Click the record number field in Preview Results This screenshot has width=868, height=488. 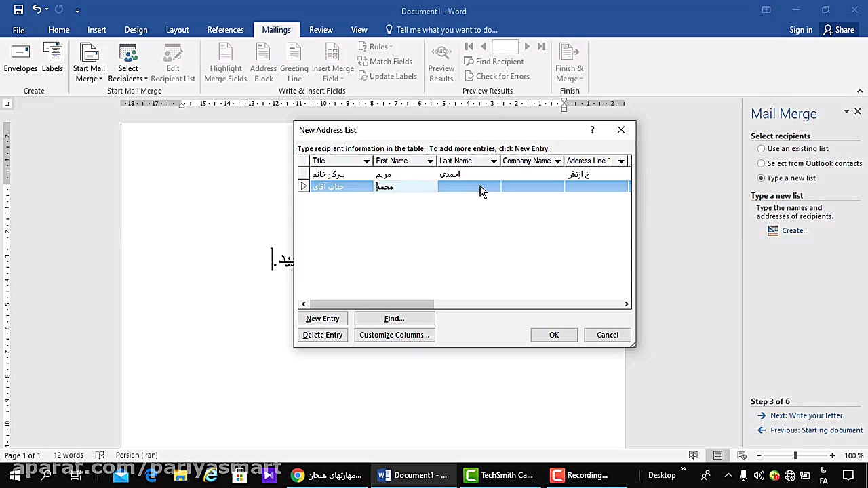(x=505, y=46)
